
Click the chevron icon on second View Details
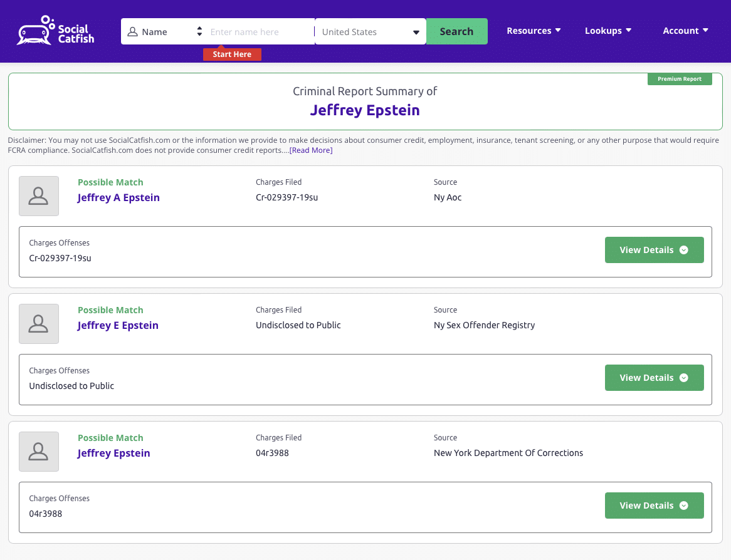click(683, 378)
